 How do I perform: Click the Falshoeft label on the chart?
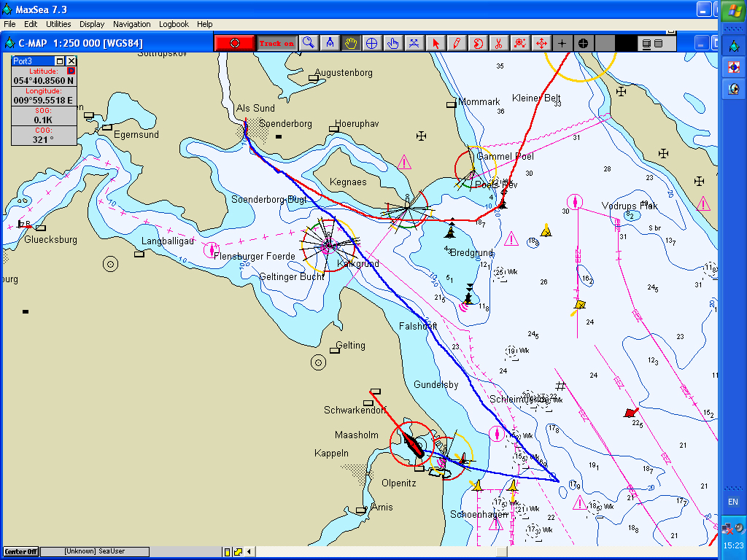click(x=418, y=326)
